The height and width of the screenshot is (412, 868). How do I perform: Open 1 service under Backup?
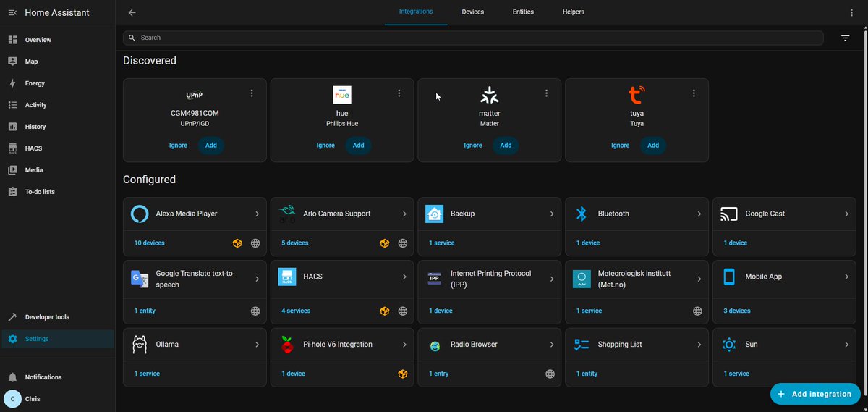442,243
